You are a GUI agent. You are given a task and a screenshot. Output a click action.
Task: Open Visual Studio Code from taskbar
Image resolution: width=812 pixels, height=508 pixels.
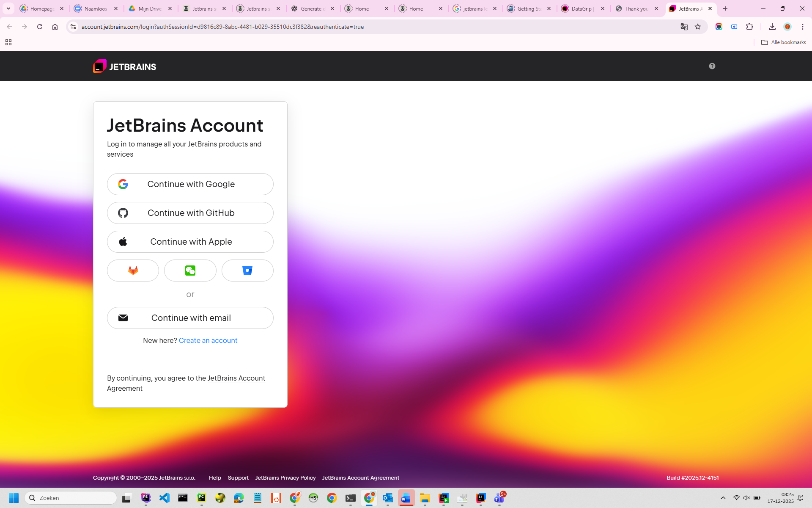point(165,498)
